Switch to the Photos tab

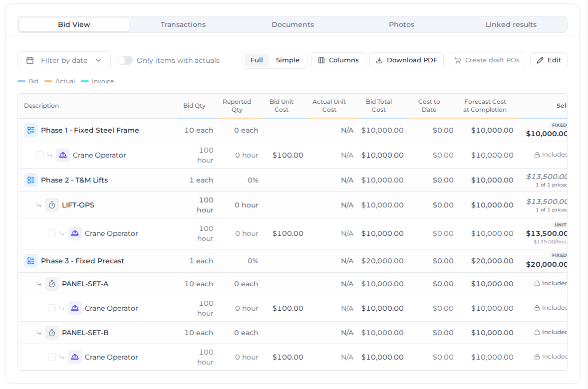[x=401, y=24]
